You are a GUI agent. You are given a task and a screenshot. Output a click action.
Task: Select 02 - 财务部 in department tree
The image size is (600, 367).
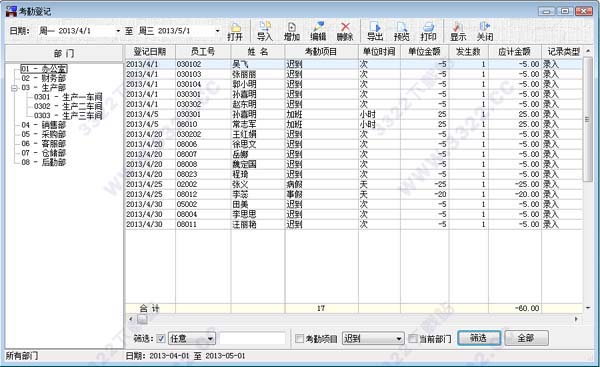click(44, 78)
